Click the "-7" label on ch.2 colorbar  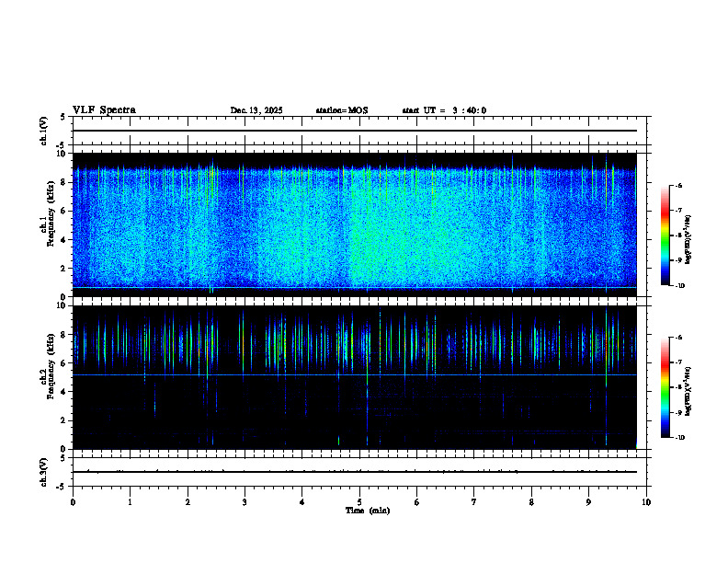pos(677,362)
